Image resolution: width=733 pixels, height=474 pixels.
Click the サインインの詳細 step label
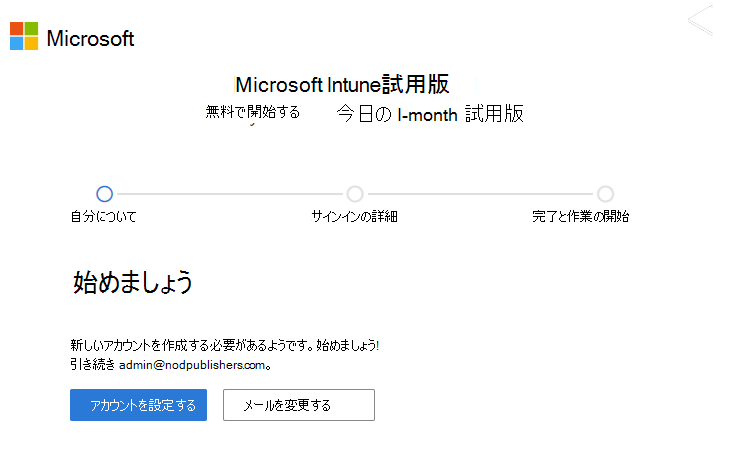pos(354,216)
